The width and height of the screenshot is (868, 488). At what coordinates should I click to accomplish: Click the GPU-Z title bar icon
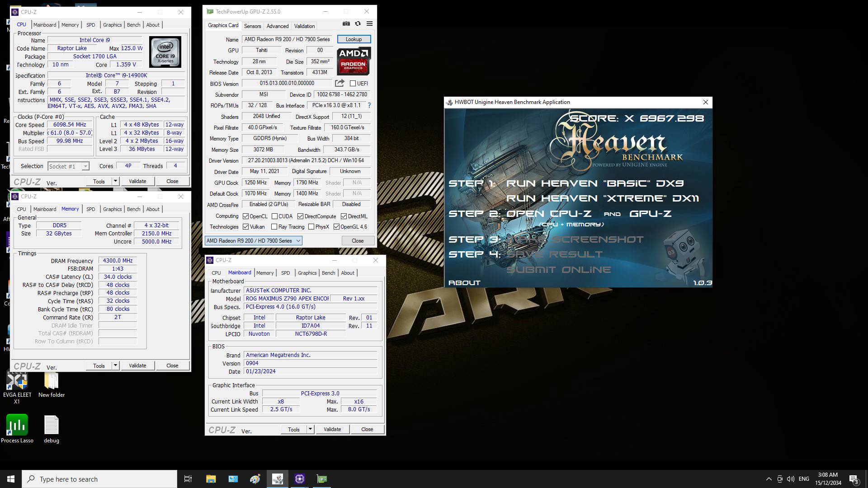[x=210, y=12]
